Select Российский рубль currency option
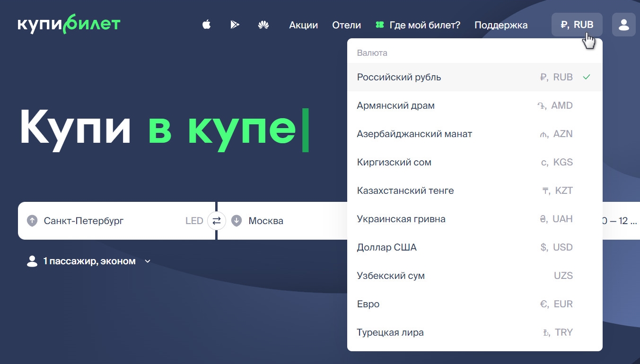Image resolution: width=640 pixels, height=364 pixels. click(x=474, y=77)
